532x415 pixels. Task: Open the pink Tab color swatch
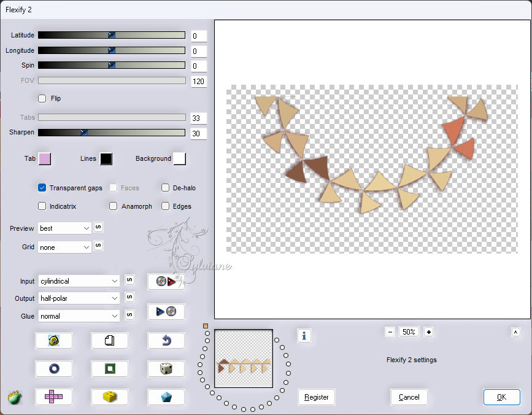tap(45, 158)
